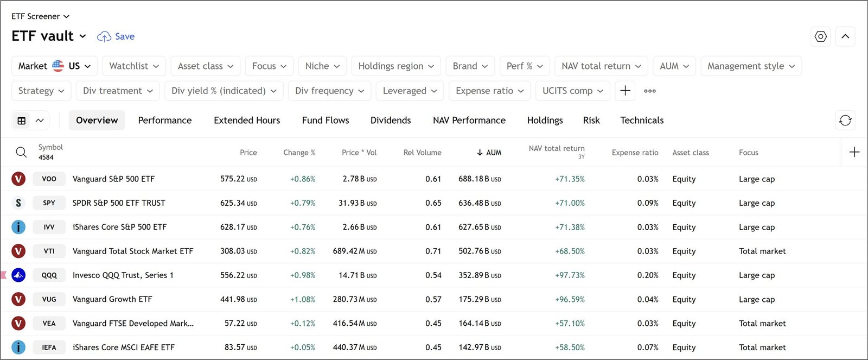Sort by the Rel Volume column header
Screen dimensions: 868x360
point(422,153)
